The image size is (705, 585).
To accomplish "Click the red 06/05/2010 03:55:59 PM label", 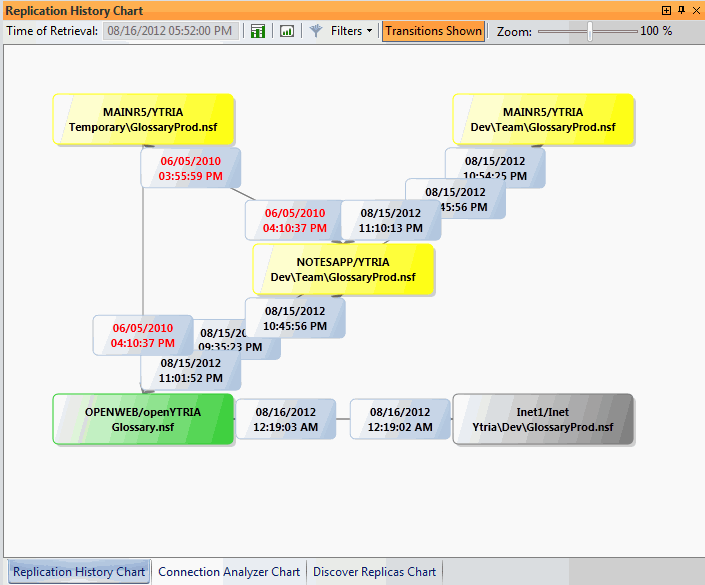I will click(x=190, y=168).
